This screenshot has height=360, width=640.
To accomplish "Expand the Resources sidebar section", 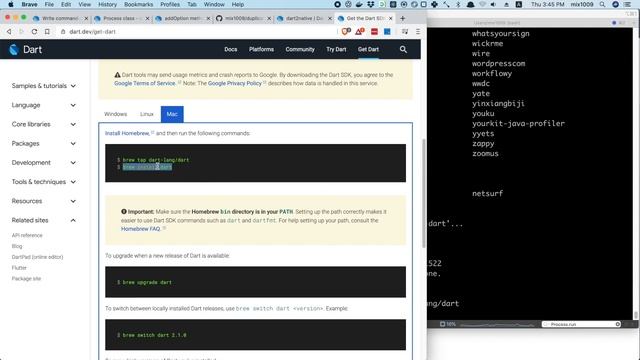I will pos(43,201).
